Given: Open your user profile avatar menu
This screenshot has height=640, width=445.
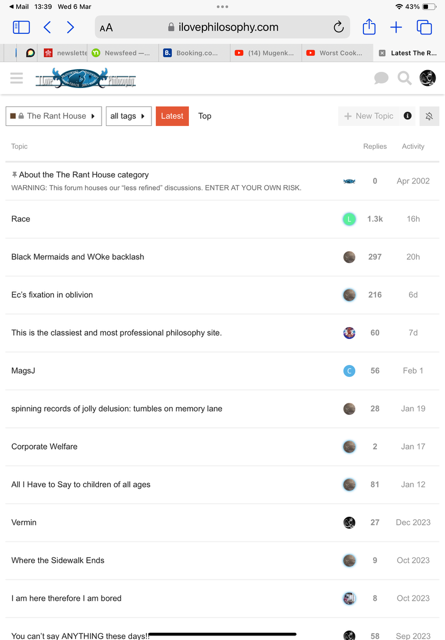Looking at the screenshot, I should click(427, 78).
